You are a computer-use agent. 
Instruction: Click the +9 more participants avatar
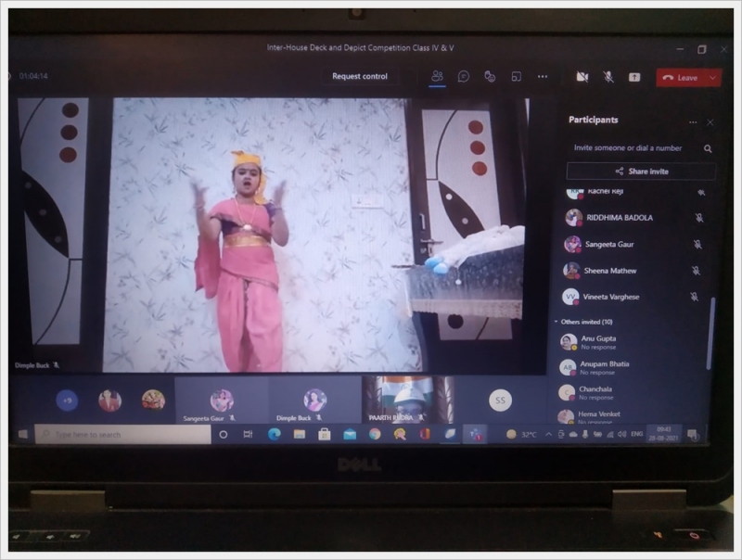coord(67,401)
